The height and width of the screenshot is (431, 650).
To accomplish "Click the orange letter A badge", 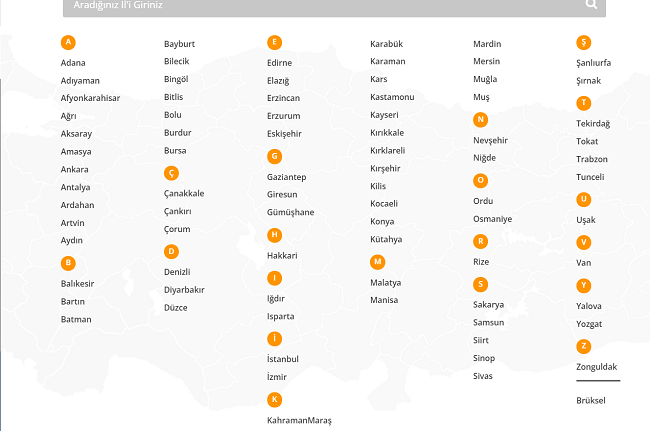I will pos(68,42).
